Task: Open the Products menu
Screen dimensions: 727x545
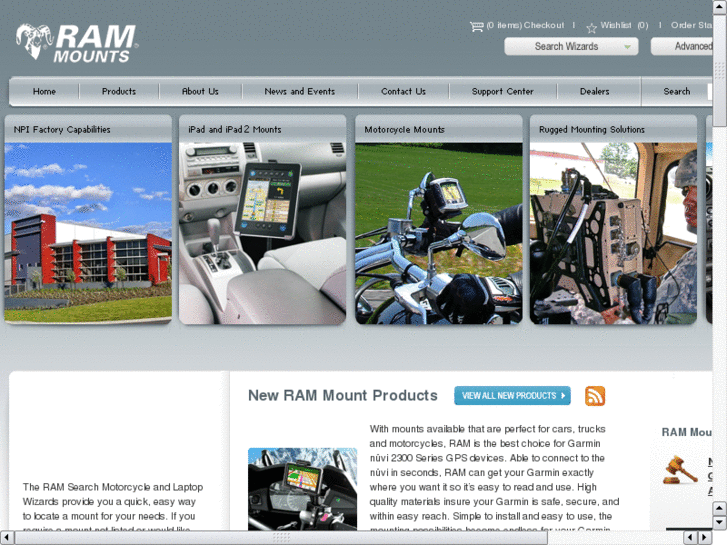Action: point(119,91)
